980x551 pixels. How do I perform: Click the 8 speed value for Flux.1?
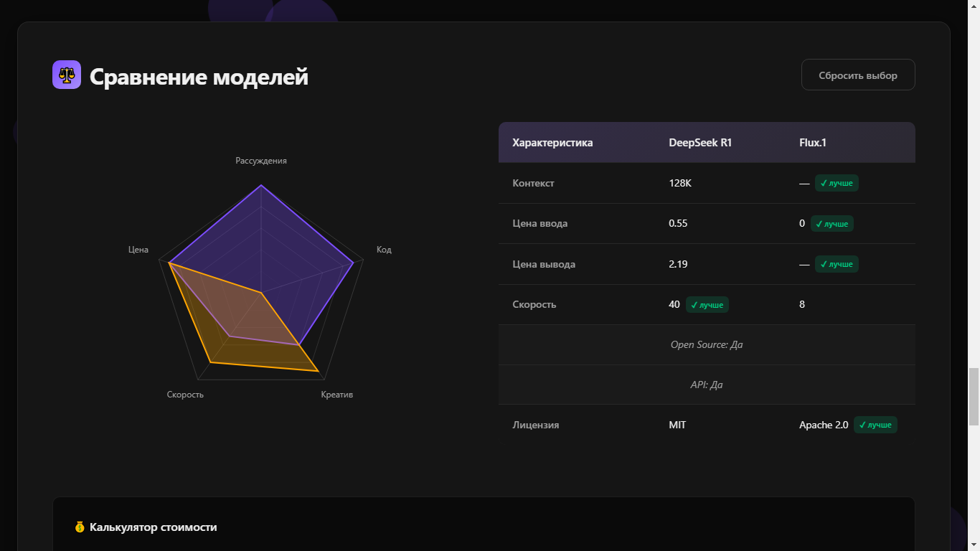[802, 304]
